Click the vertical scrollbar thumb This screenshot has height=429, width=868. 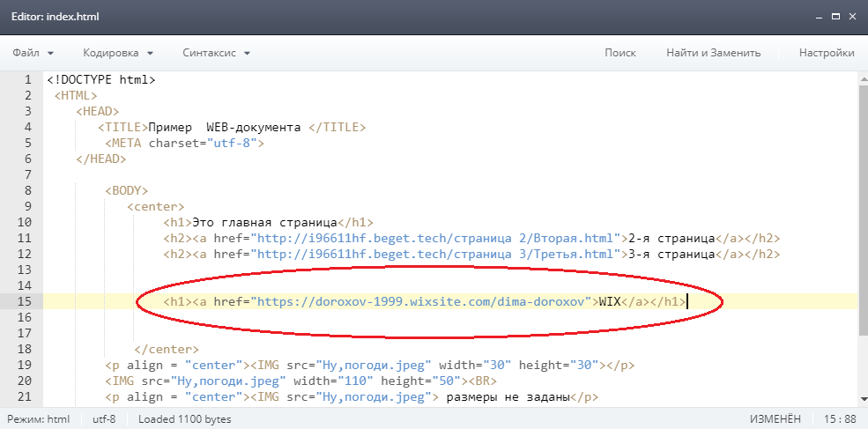[x=864, y=210]
